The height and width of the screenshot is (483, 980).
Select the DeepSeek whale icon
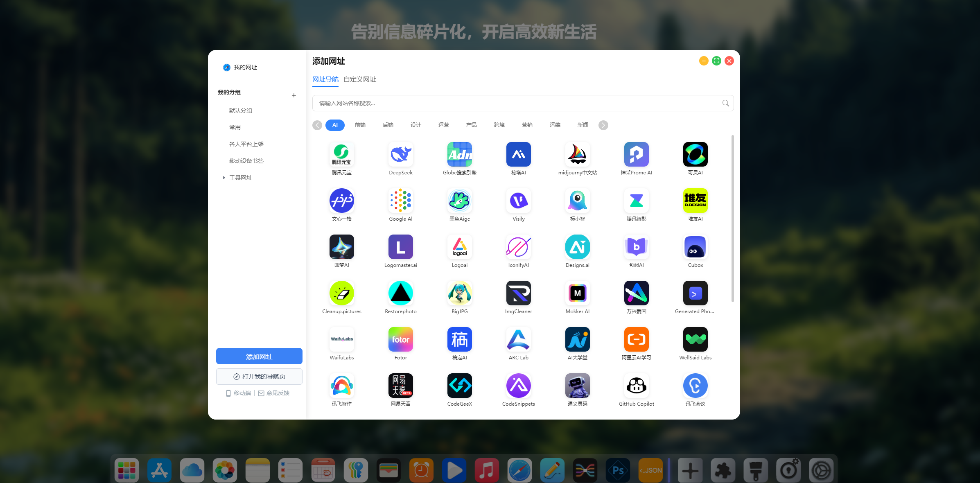[x=400, y=154]
